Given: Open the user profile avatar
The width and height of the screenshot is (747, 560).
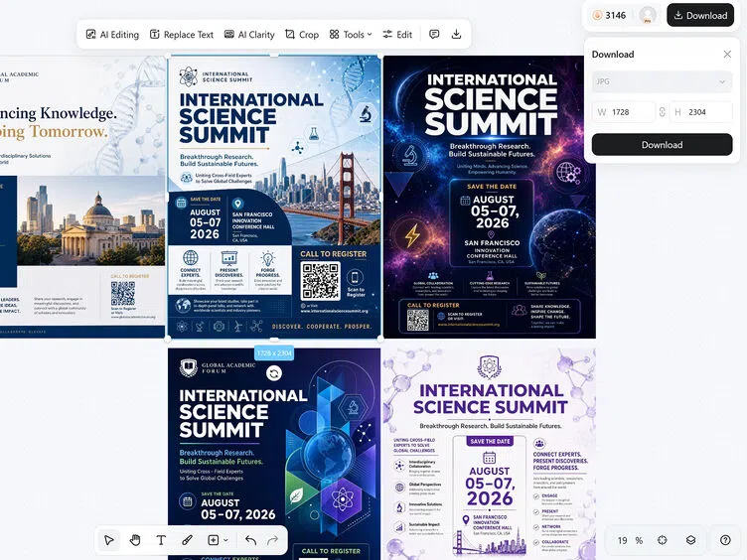Looking at the screenshot, I should point(648,15).
